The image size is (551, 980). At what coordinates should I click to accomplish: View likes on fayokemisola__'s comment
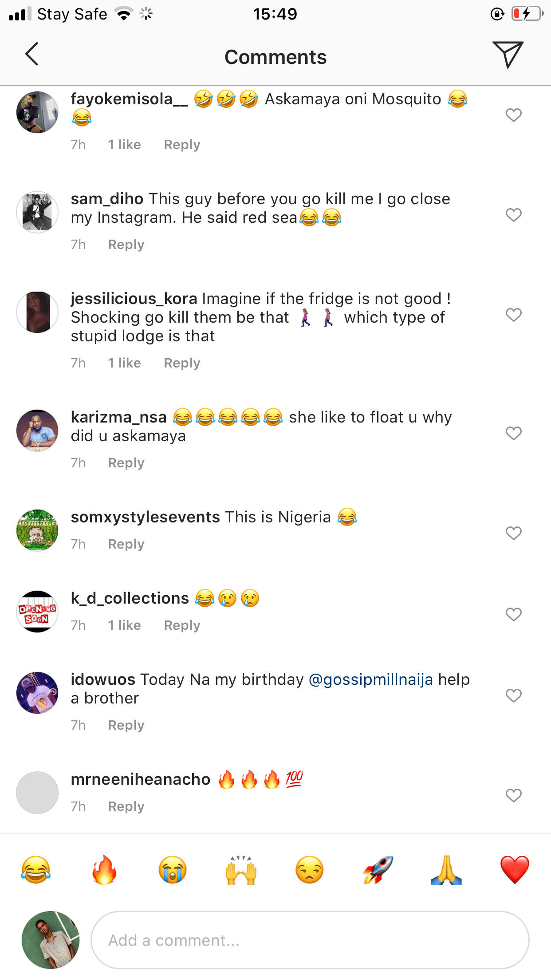pos(124,145)
